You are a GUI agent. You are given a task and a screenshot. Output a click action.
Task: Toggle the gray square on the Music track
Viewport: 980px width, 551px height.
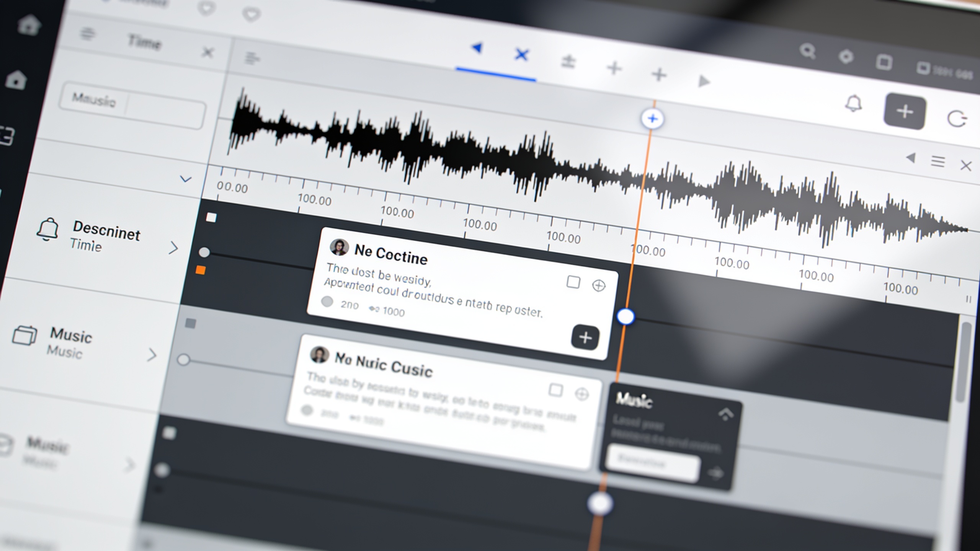click(191, 324)
